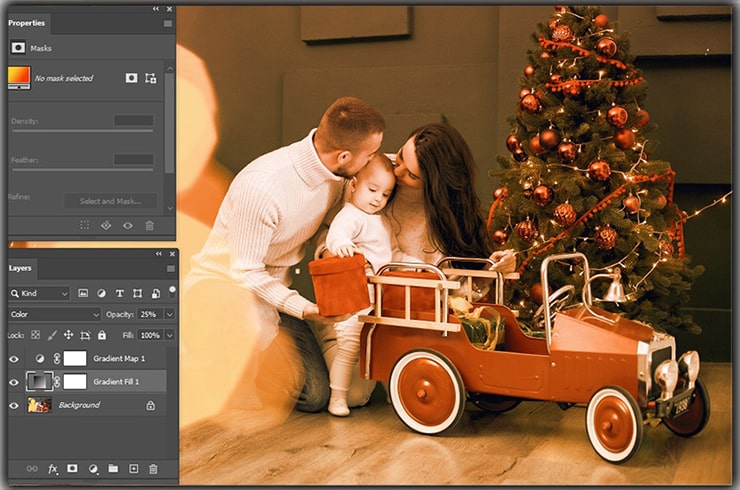Add a pixel mask in Properties
Screen dimensions: 740x490
pyautogui.click(x=131, y=78)
